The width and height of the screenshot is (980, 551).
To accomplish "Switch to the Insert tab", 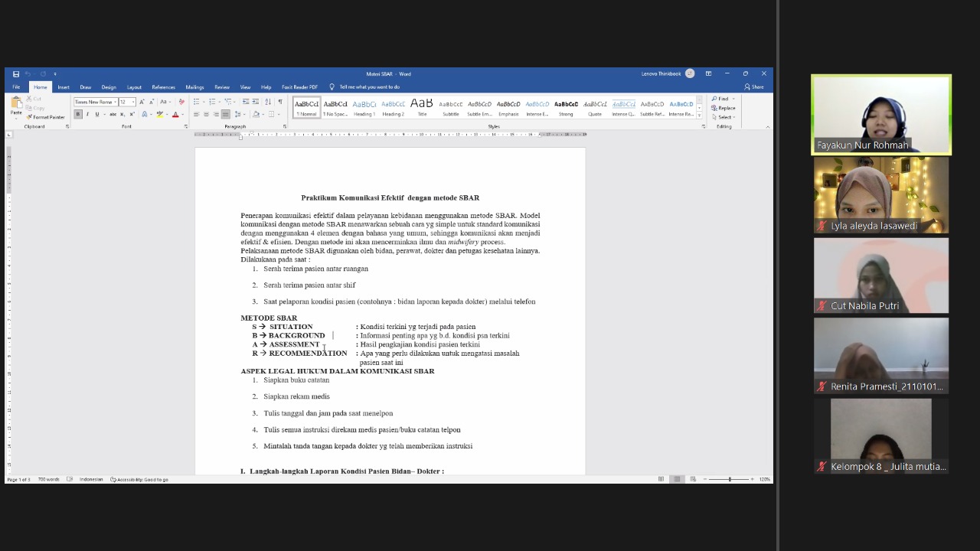I will pos(64,87).
